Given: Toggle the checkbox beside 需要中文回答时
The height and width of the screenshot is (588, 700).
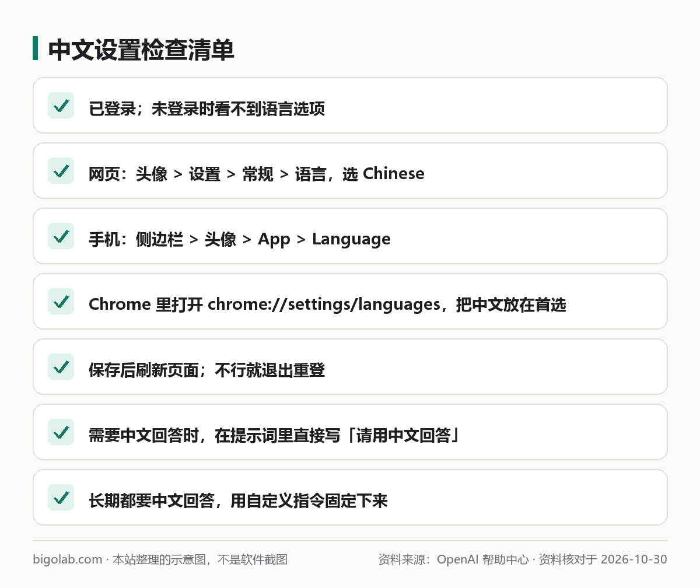Looking at the screenshot, I should (61, 432).
